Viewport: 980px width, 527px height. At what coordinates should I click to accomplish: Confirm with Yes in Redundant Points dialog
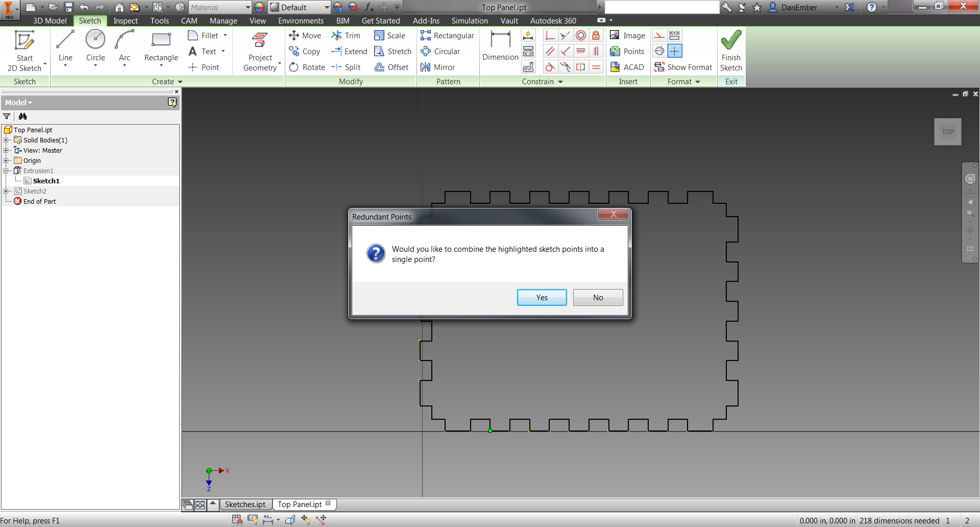click(542, 297)
